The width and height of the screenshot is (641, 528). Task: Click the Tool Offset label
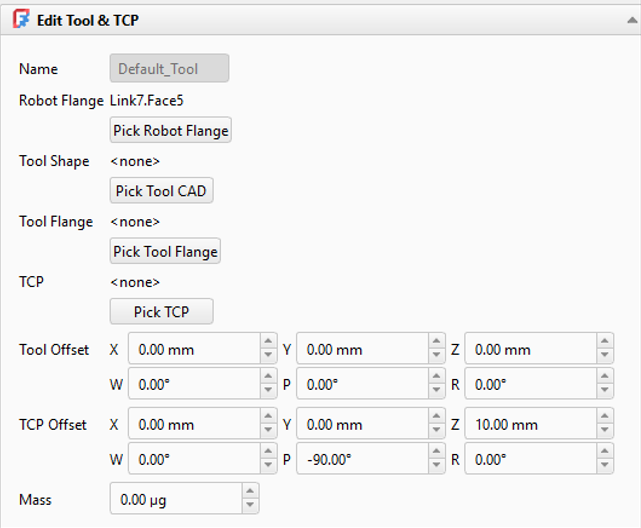tap(54, 349)
